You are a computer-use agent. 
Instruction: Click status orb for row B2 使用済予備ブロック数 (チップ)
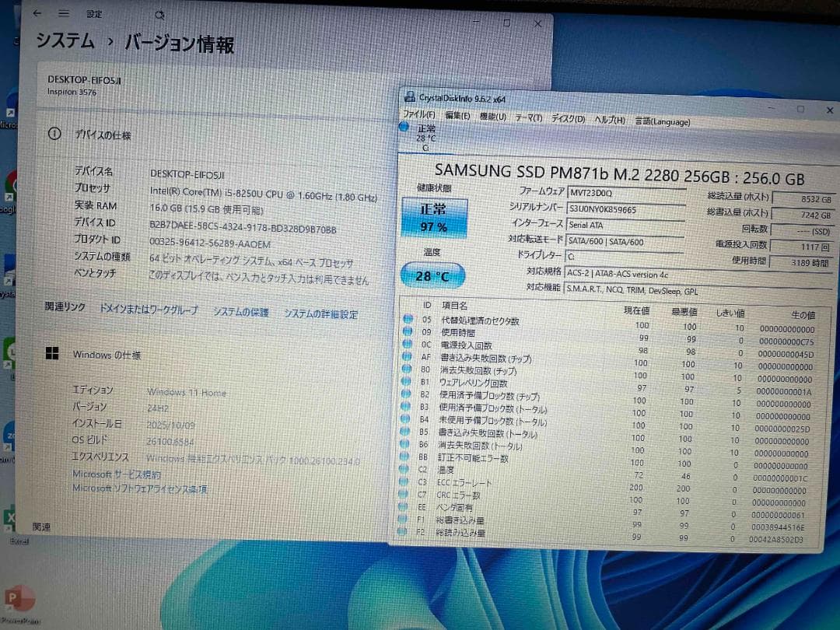[x=406, y=394]
